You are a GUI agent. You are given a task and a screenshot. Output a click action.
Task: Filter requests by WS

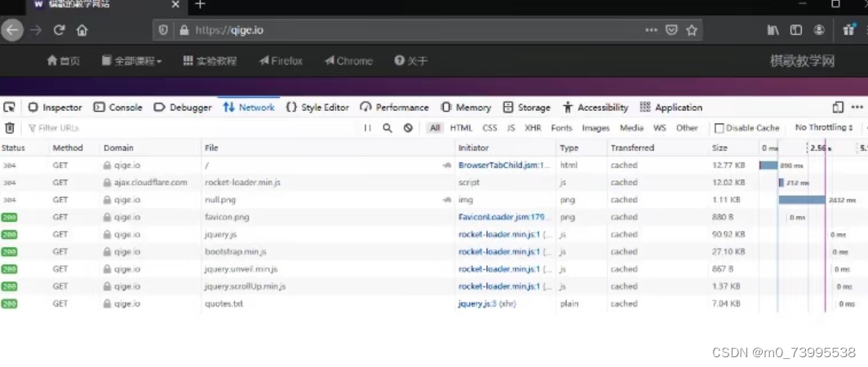coord(659,128)
